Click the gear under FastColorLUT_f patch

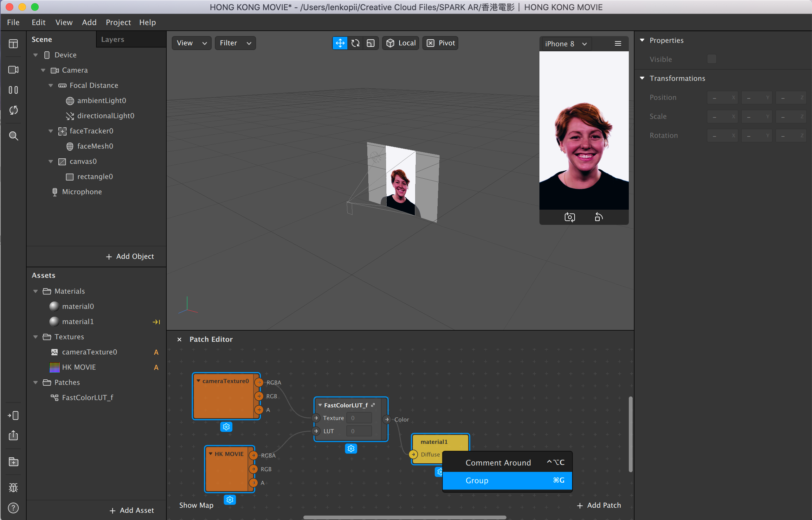[351, 448]
